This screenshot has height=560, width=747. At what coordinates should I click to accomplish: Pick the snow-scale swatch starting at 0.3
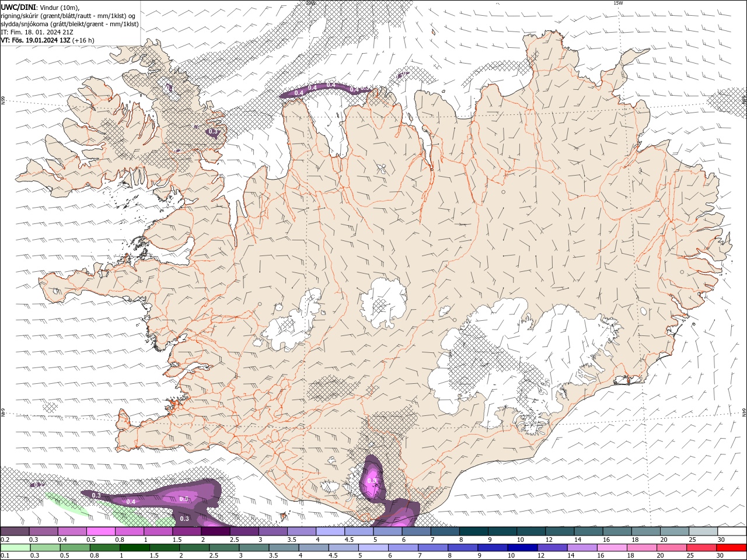click(x=43, y=531)
